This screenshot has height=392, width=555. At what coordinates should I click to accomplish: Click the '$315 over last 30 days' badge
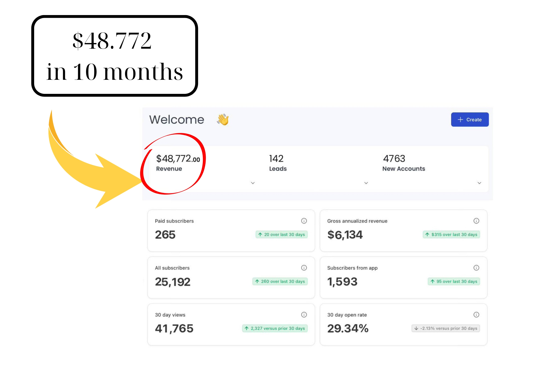[451, 234]
